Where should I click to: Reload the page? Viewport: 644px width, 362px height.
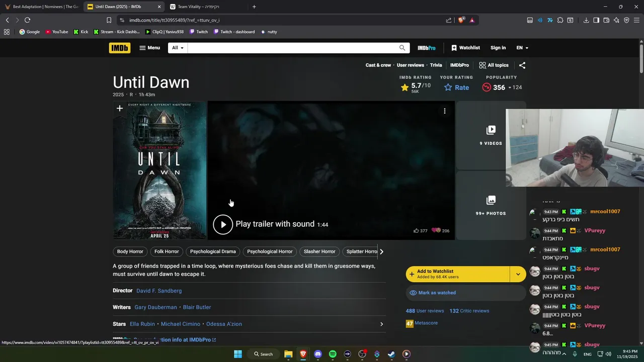[x=27, y=20]
